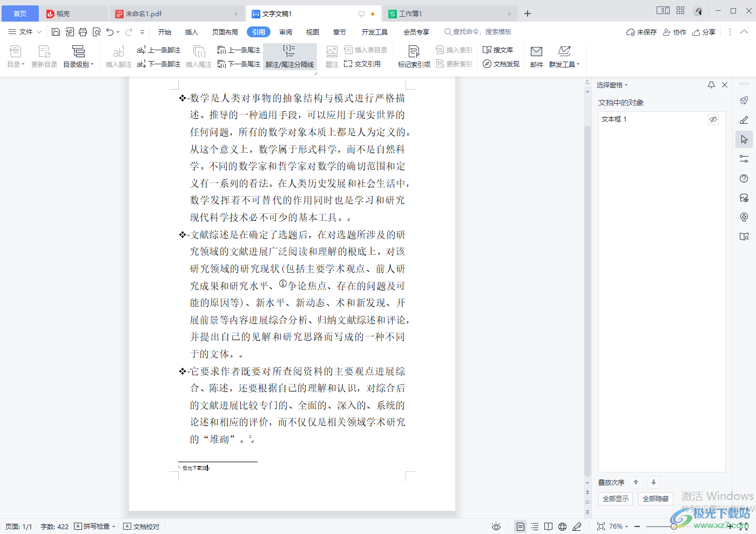Switch to reading view book icon
This screenshot has height=534, width=756.
[549, 526]
